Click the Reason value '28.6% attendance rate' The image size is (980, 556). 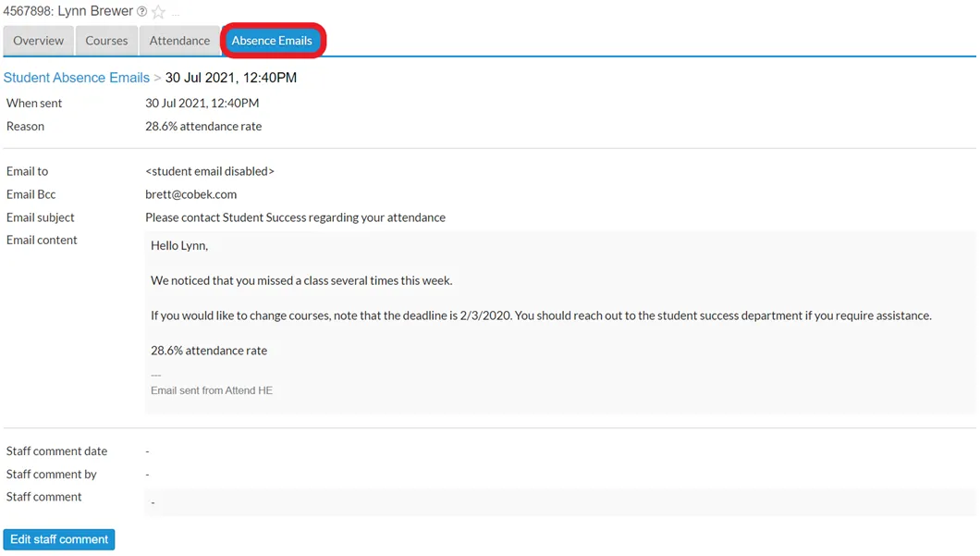[x=203, y=127]
